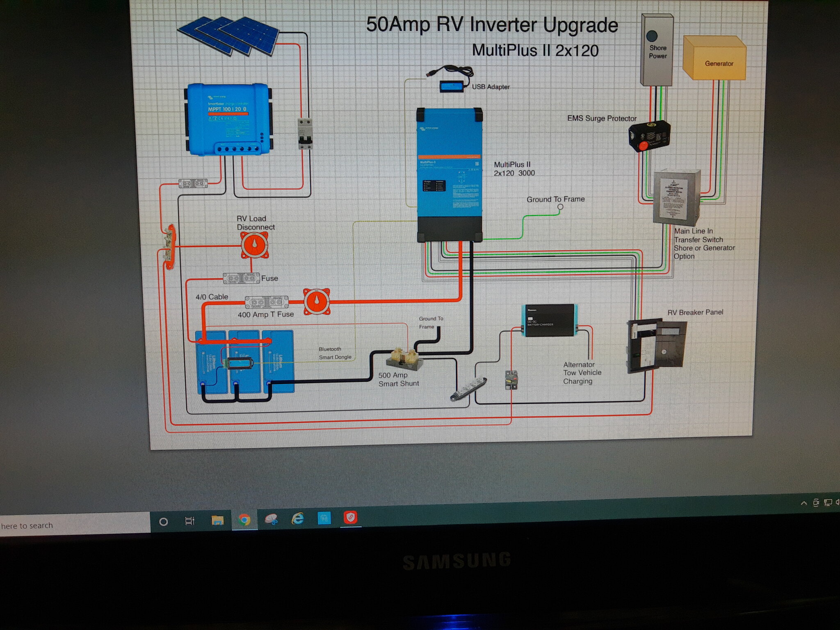Screen dimensions: 840x630
Task: Click the "Fuse" label
Action: pos(269,278)
